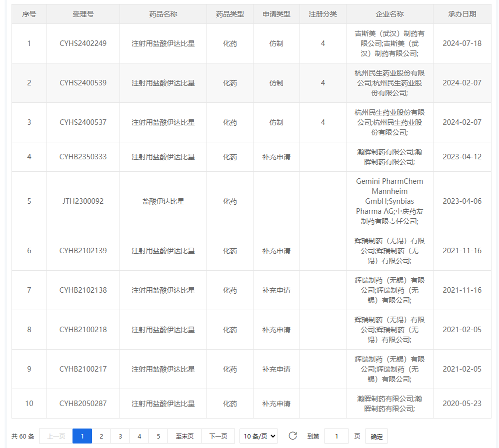Image resolution: width=499 pixels, height=448 pixels.
Task: Click 化药 in row JTH2300092
Action: pos(230,201)
